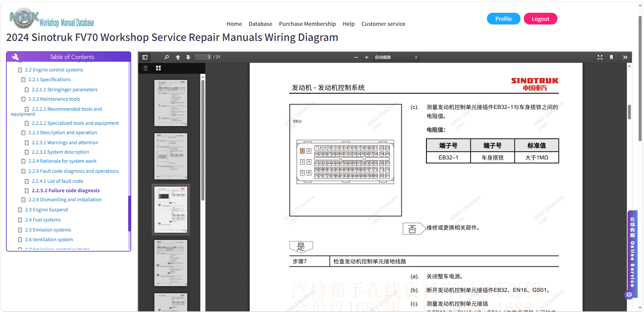Click the 车身搭铁 table cell
This screenshot has width=644, height=312.
[493, 157]
